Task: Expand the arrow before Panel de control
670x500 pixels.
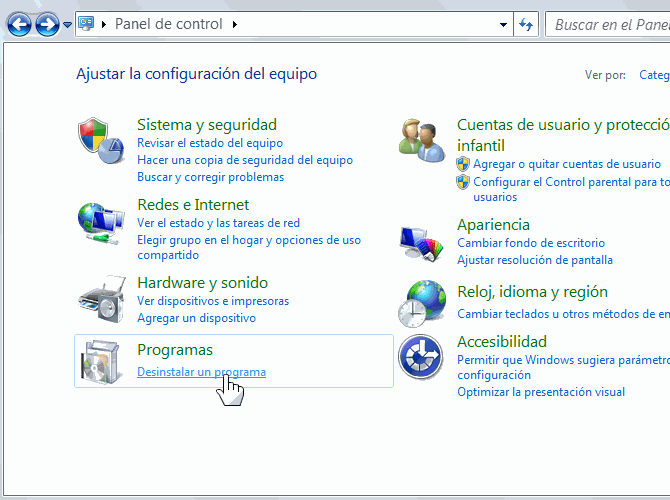Action: (x=104, y=24)
